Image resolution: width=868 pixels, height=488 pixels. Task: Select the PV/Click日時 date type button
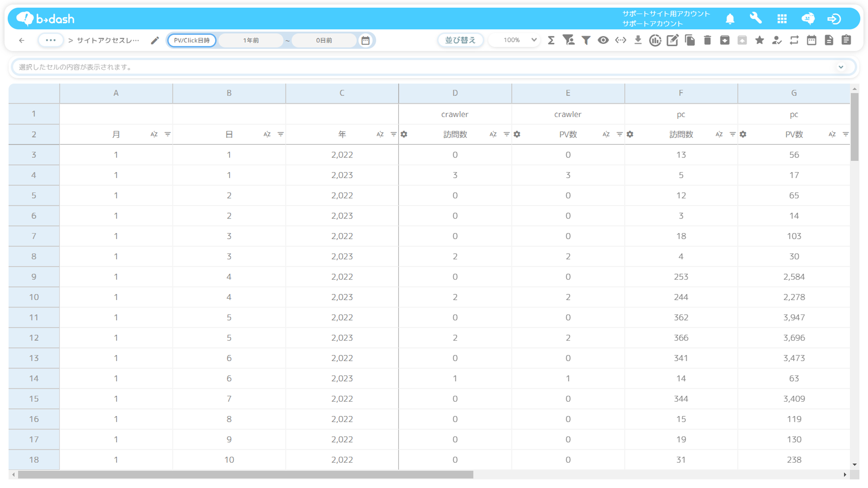pos(192,40)
